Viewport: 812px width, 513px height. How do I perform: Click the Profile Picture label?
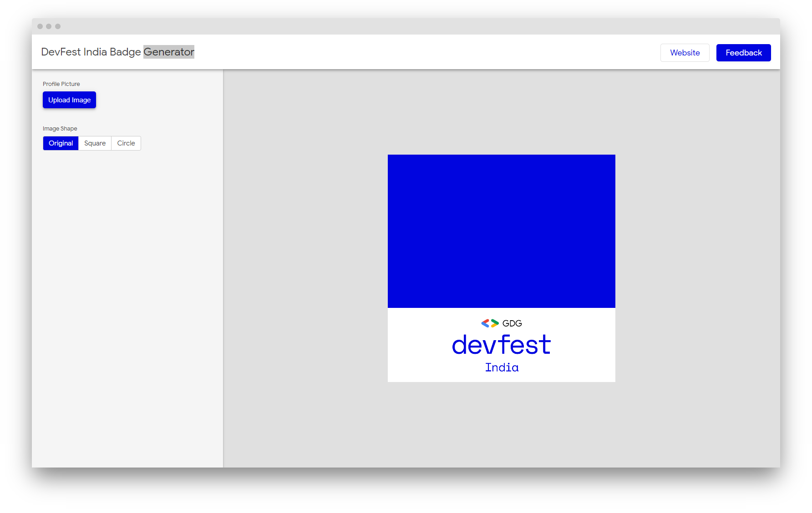click(x=61, y=84)
